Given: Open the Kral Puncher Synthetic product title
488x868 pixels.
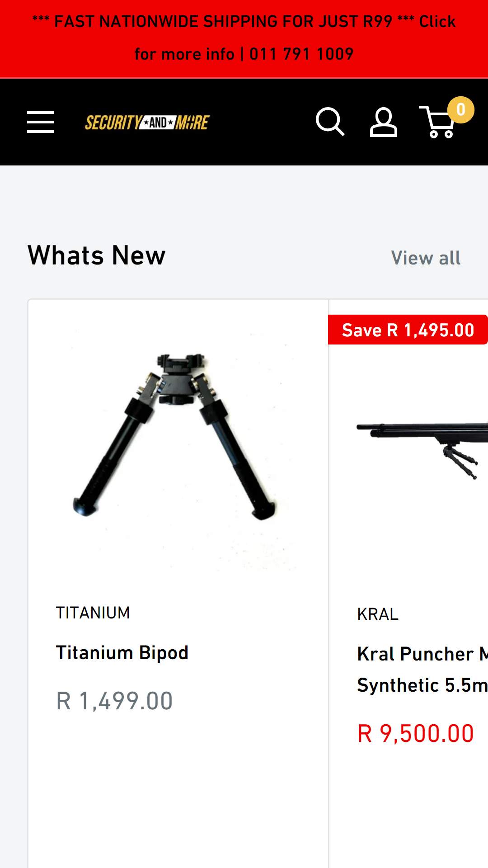Looking at the screenshot, I should tap(422, 670).
